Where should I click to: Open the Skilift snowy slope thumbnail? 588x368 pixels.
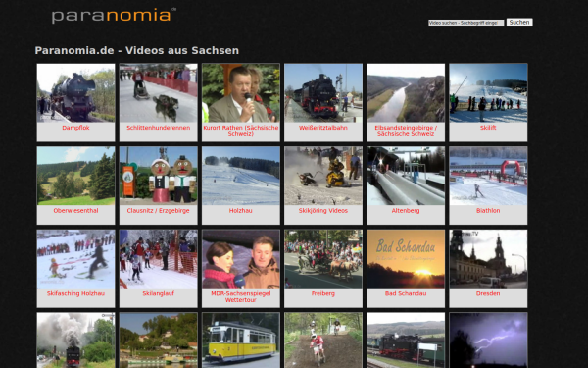point(488,93)
